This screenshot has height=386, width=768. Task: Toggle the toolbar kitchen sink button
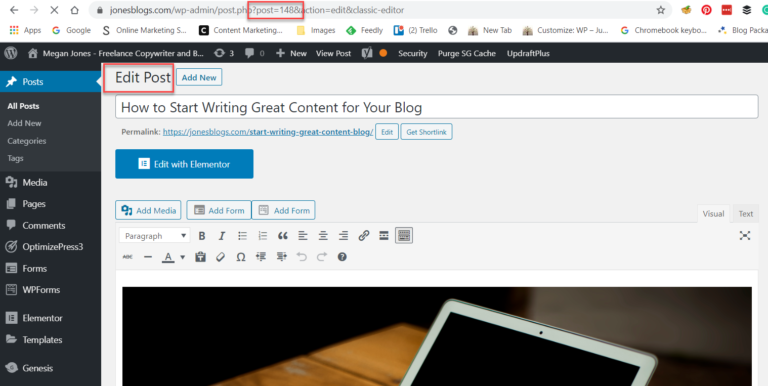point(404,236)
